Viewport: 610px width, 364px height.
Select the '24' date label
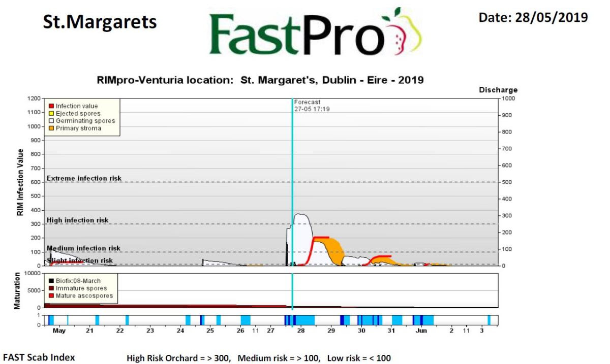pos(180,331)
